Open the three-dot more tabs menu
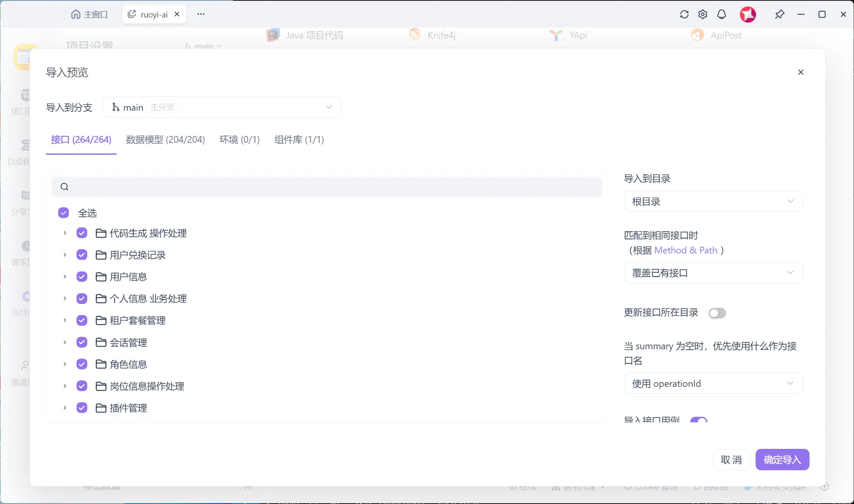Viewport: 854px width, 504px height. click(x=201, y=14)
